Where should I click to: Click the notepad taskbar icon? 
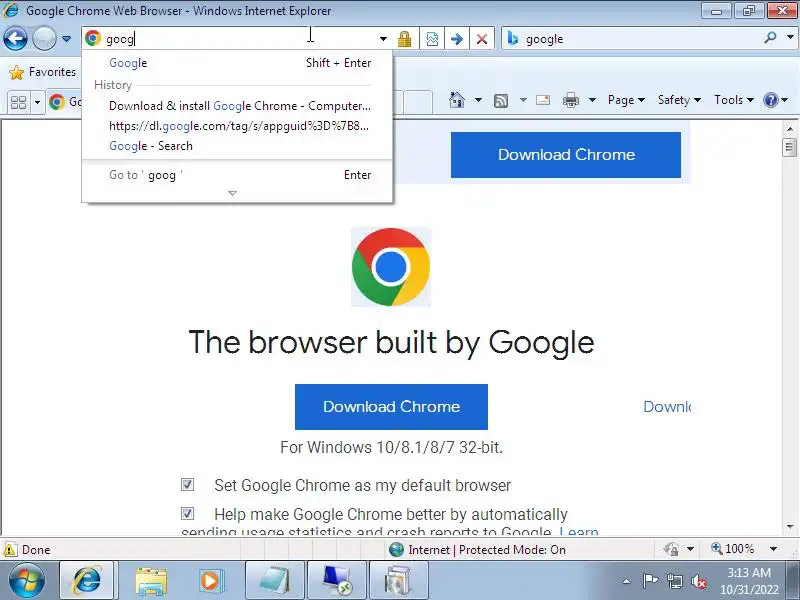click(274, 581)
